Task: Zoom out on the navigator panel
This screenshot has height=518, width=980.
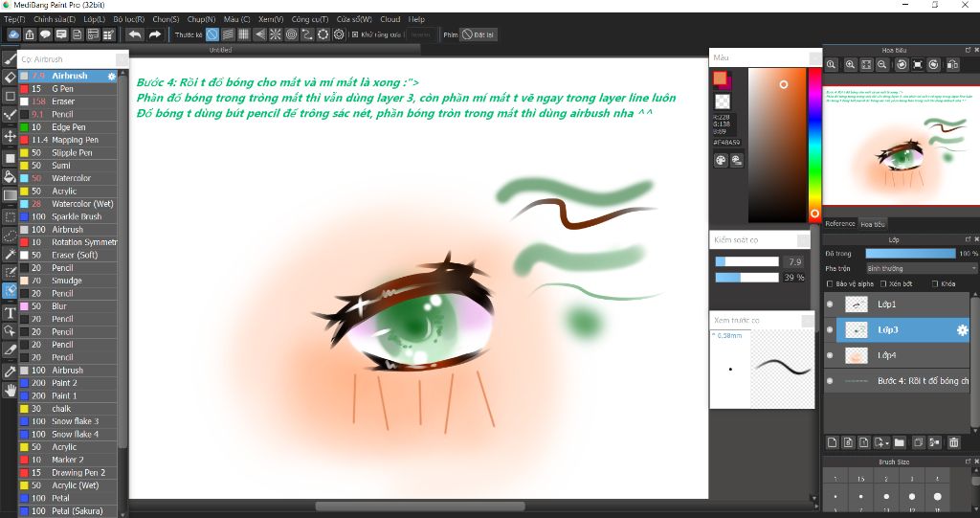Action: [x=881, y=64]
